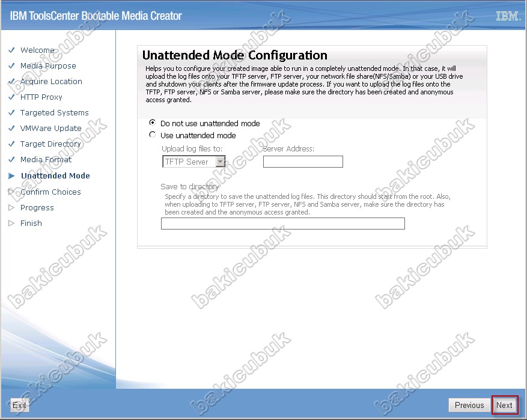The width and height of the screenshot is (527, 420).
Task: Click the pending arrow beside Finish
Action: tap(11, 223)
